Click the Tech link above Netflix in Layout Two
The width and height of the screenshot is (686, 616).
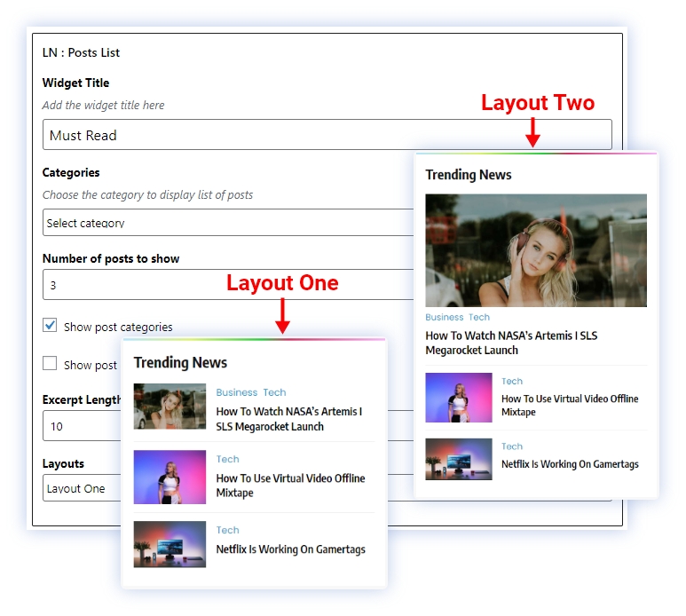click(512, 446)
